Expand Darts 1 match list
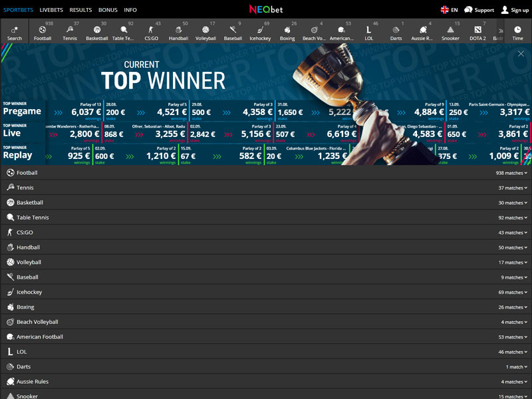The width and height of the screenshot is (532, 399). coord(517,367)
